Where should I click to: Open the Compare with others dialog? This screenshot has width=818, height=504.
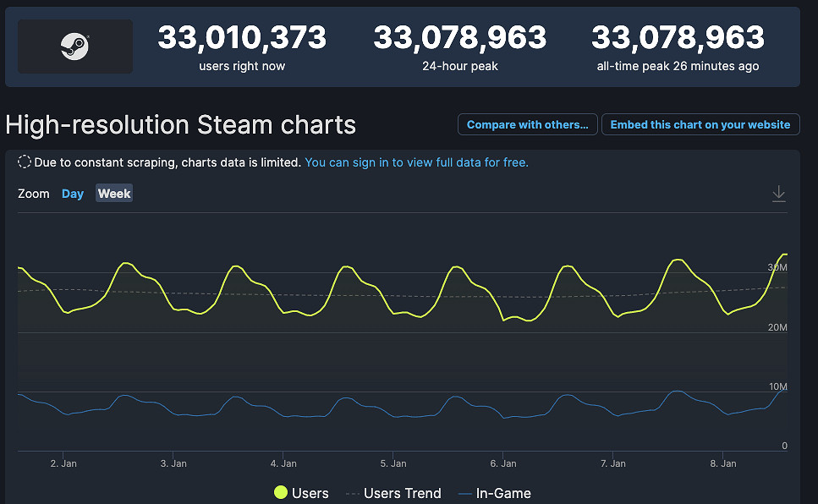click(x=527, y=124)
